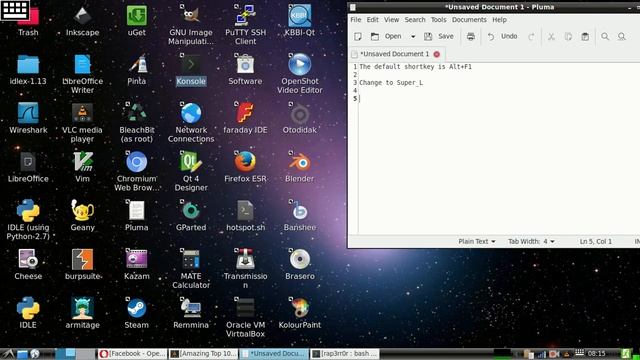Open Kazam screen recorder icon
The height and width of the screenshot is (360, 640).
(136, 265)
